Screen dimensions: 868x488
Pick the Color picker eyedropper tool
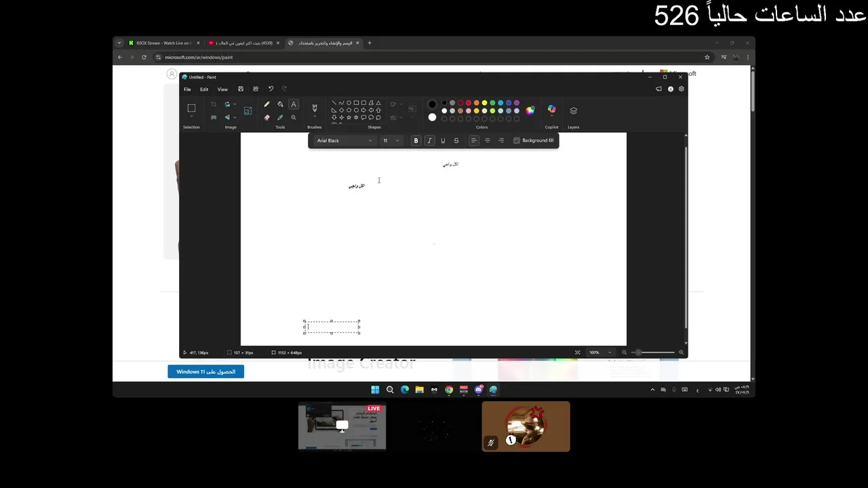pos(280,117)
